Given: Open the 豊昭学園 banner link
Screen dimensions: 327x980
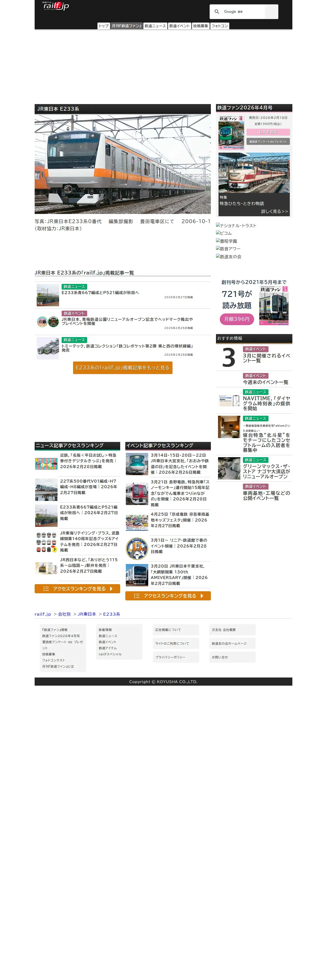Looking at the screenshot, I should [x=226, y=241].
